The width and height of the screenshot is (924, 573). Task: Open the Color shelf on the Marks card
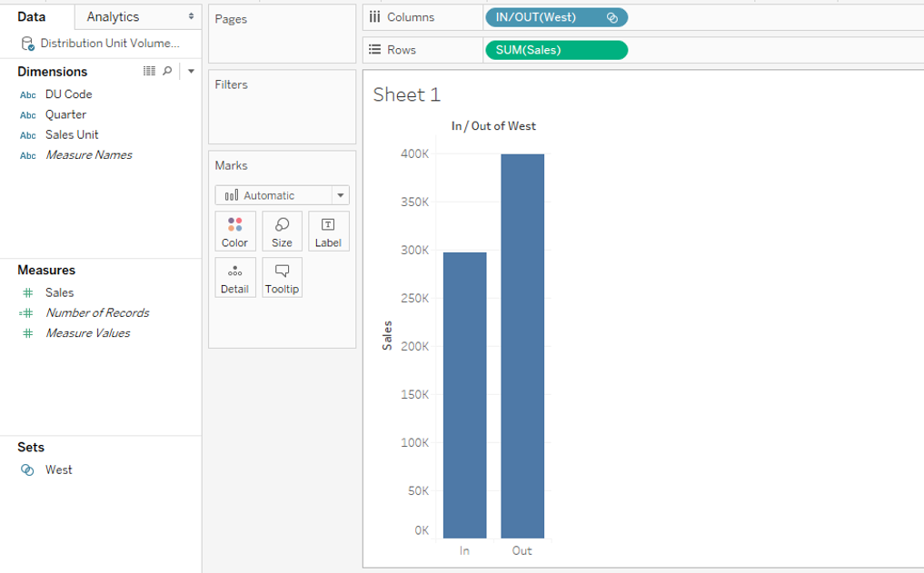click(234, 231)
